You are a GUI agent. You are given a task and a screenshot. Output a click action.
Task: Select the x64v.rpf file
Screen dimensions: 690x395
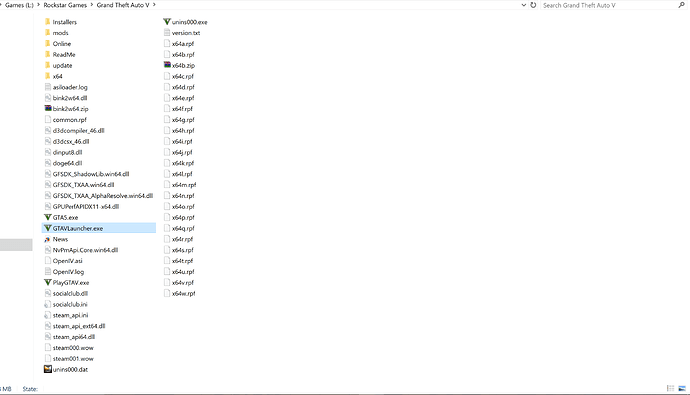click(x=183, y=282)
